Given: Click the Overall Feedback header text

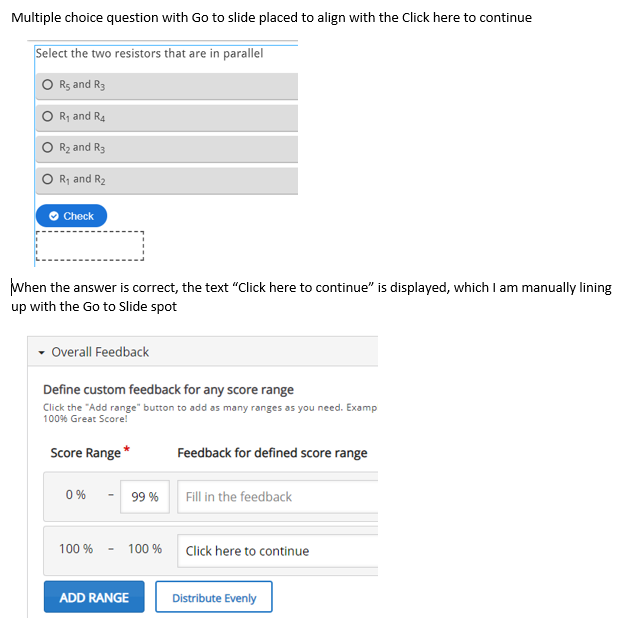Looking at the screenshot, I should pos(100,352).
